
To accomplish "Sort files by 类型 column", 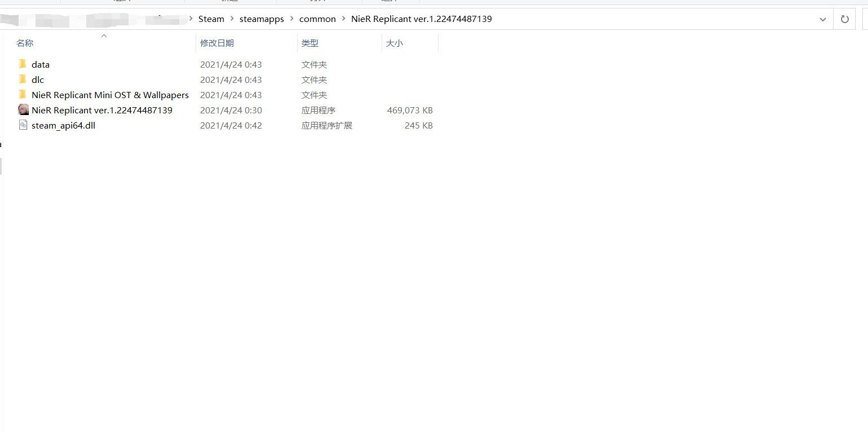I will (310, 43).
